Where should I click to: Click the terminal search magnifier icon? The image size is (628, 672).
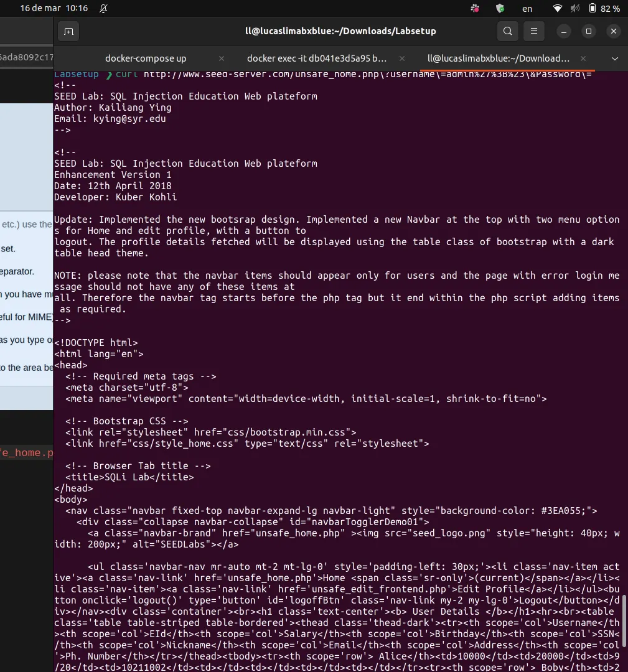pyautogui.click(x=508, y=31)
